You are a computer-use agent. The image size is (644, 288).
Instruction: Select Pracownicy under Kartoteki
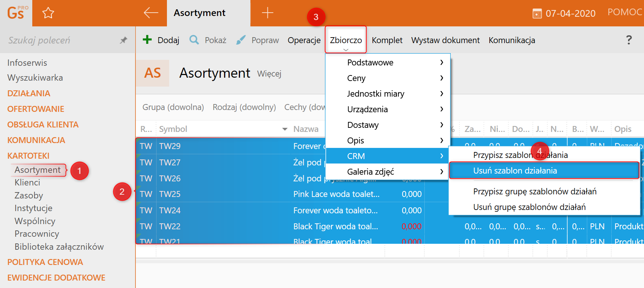(x=37, y=234)
